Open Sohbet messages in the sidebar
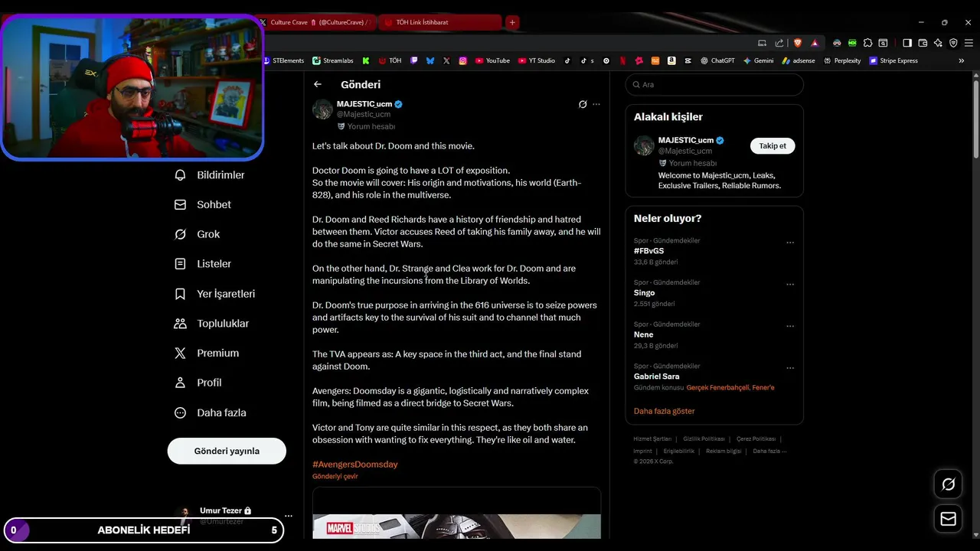Viewport: 980px width, 551px height. tap(203, 204)
